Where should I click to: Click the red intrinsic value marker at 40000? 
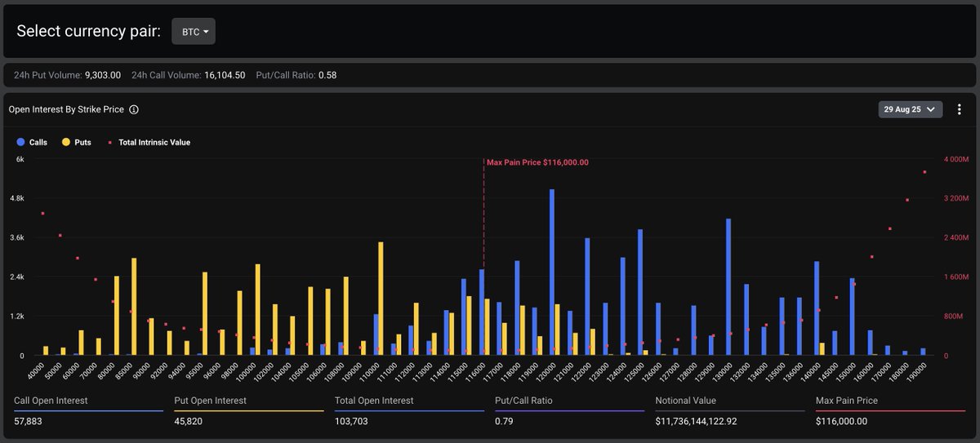pos(42,214)
